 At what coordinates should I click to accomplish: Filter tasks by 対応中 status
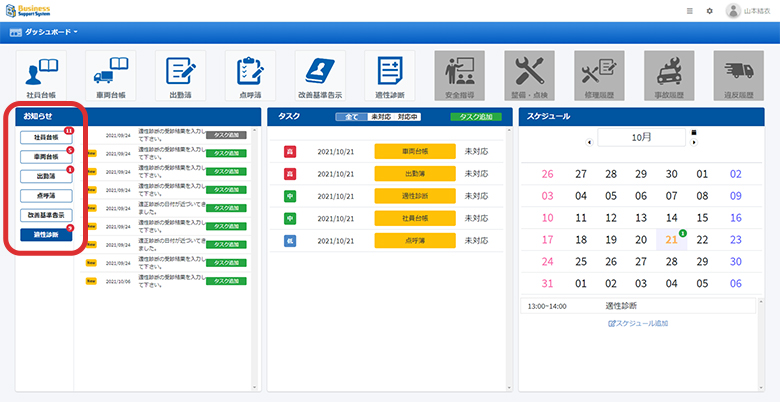408,117
